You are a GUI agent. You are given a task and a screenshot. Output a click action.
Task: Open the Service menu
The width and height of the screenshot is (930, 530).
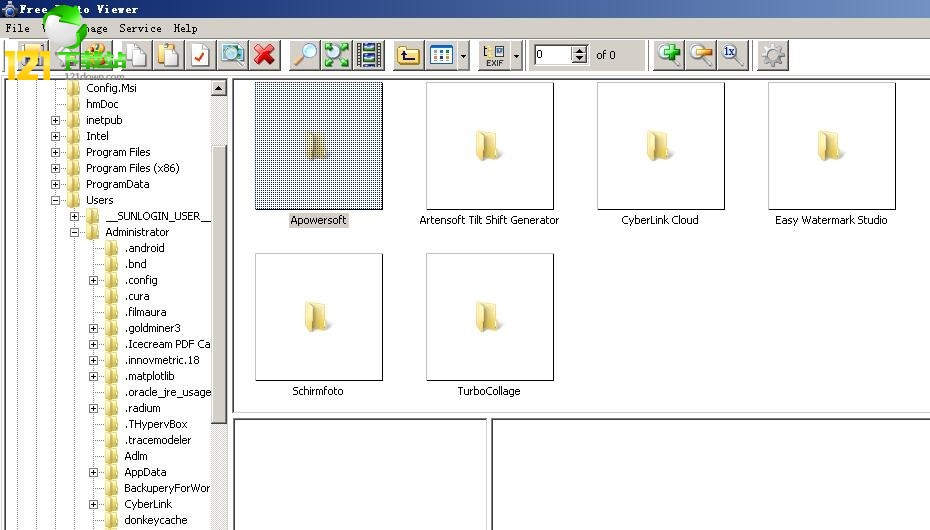140,28
